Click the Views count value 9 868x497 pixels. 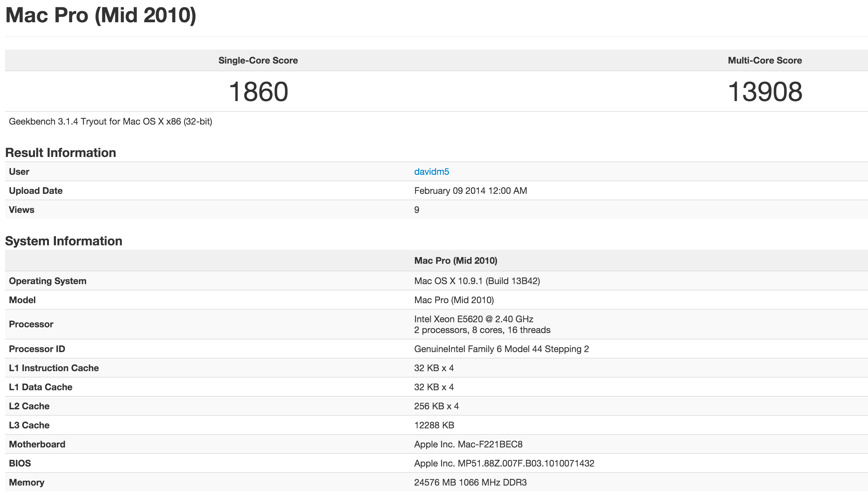(x=417, y=210)
